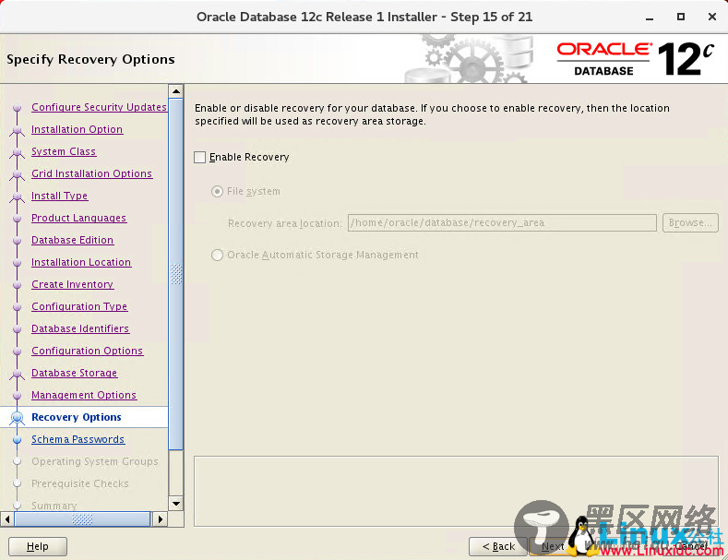
Task: Click the Browse button
Action: point(690,223)
